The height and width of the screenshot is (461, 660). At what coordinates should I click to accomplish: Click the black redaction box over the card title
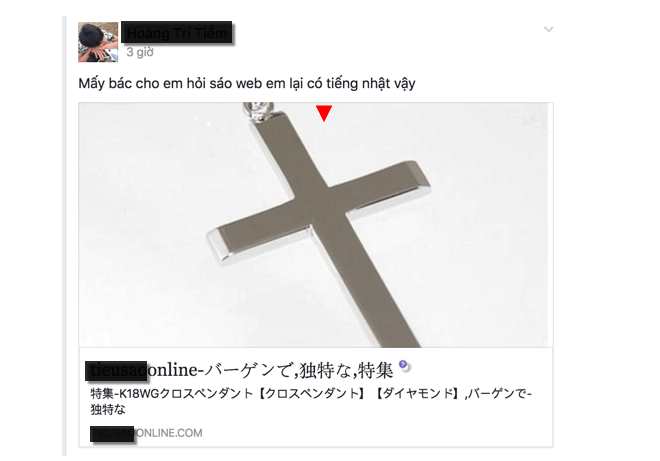coord(117,371)
